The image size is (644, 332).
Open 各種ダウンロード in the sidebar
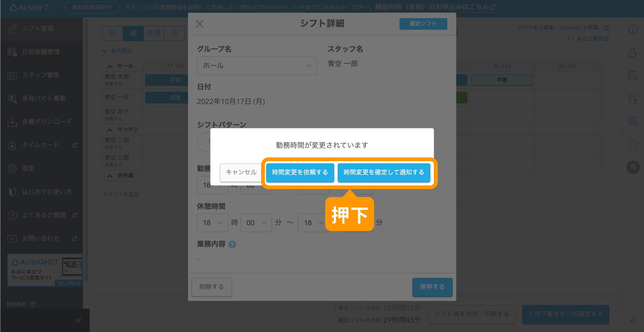click(41, 122)
